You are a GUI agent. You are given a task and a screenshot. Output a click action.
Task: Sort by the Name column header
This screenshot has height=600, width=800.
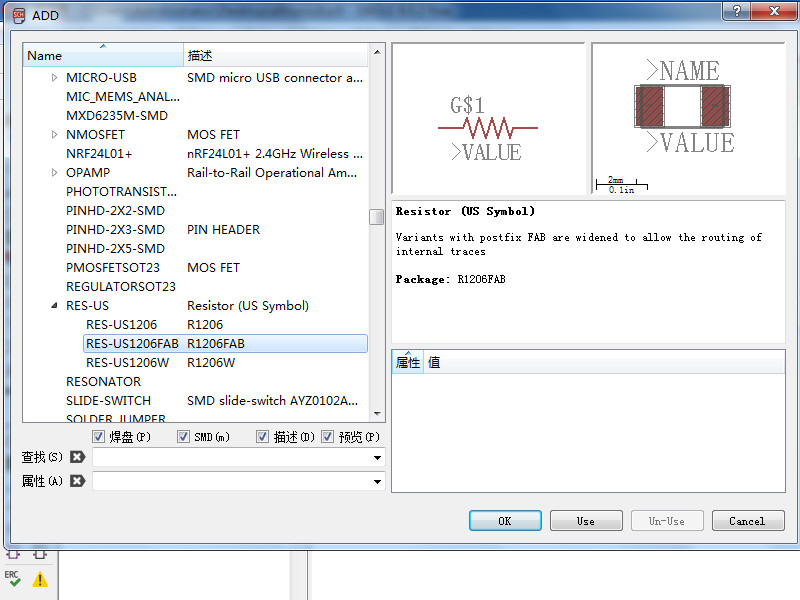(103, 55)
